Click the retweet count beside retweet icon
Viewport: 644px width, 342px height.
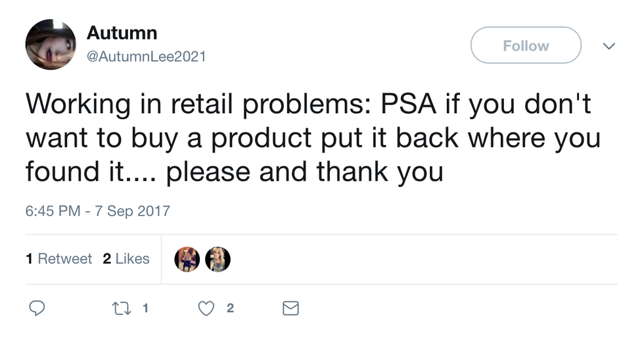[x=145, y=308]
